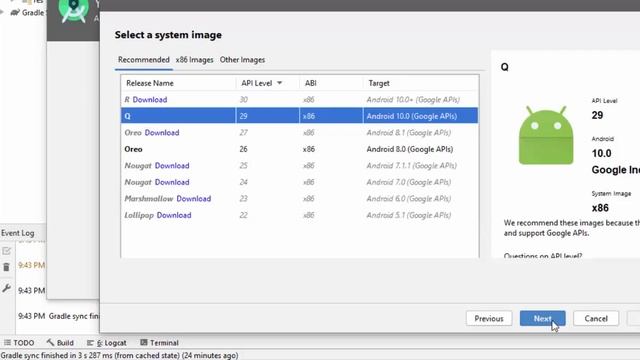Image resolution: width=640 pixels, height=360 pixels.
Task: Click the Event Log trash icon
Action: point(6,267)
